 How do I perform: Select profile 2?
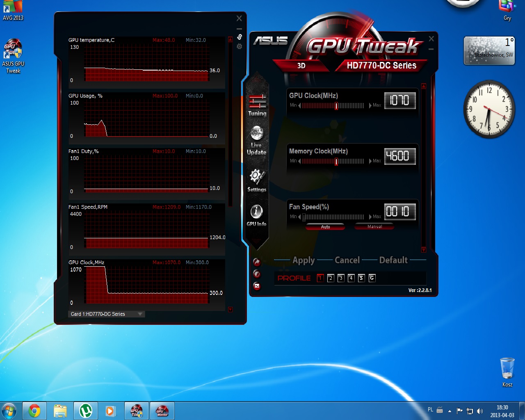coord(331,278)
